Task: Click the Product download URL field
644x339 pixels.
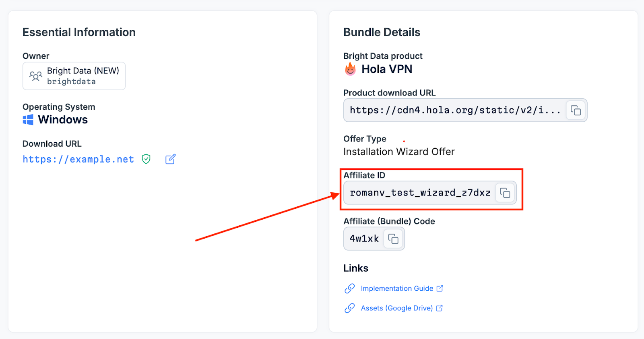Action: pyautogui.click(x=455, y=110)
